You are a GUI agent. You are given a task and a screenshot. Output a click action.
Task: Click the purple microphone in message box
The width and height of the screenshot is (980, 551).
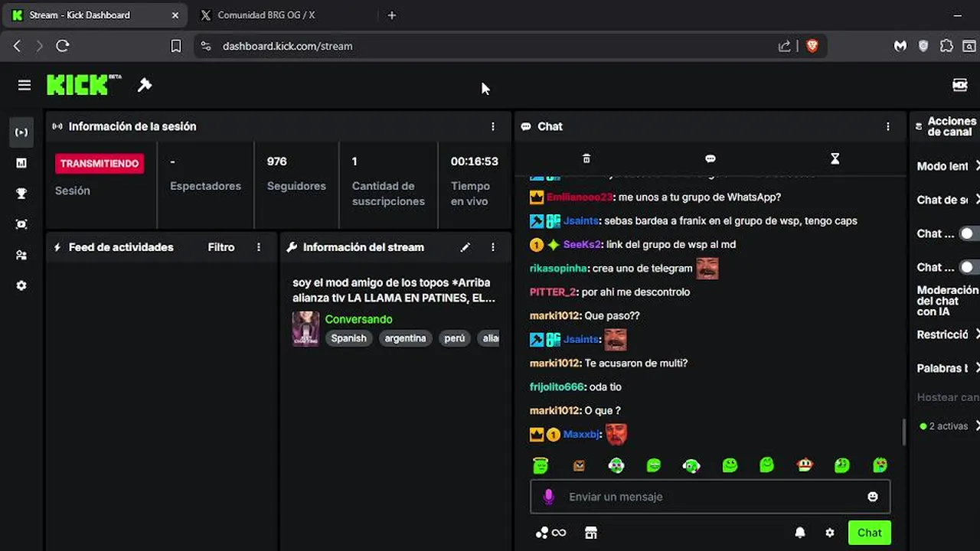548,497
